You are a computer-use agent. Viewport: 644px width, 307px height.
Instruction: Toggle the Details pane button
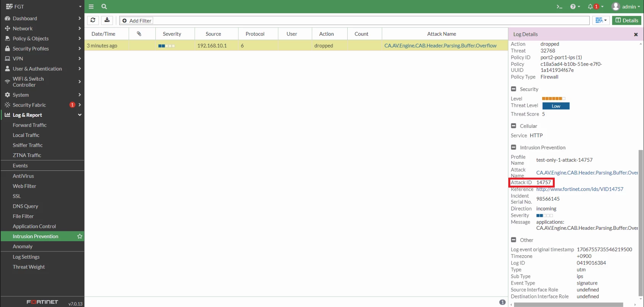pos(627,20)
